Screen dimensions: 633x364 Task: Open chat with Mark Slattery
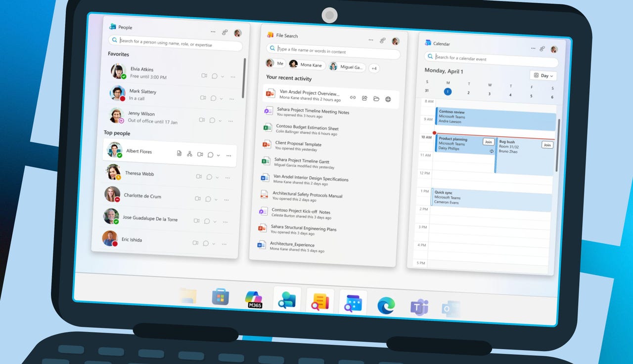coord(214,98)
